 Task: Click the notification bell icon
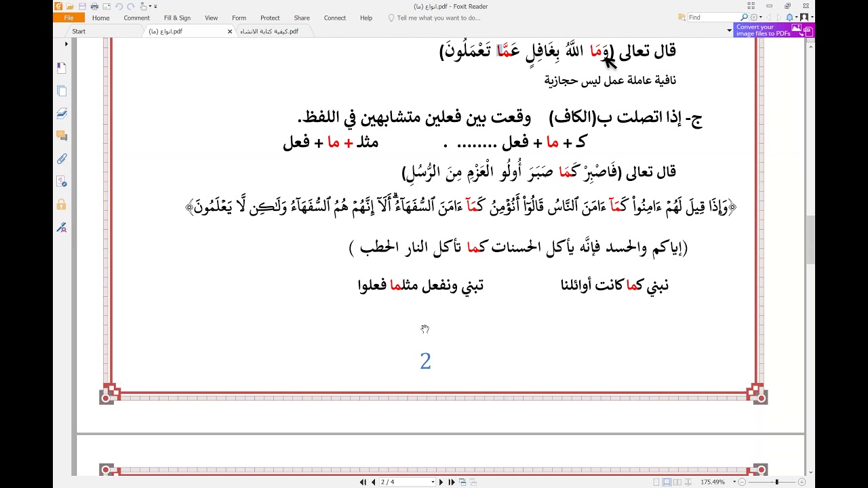tap(791, 17)
